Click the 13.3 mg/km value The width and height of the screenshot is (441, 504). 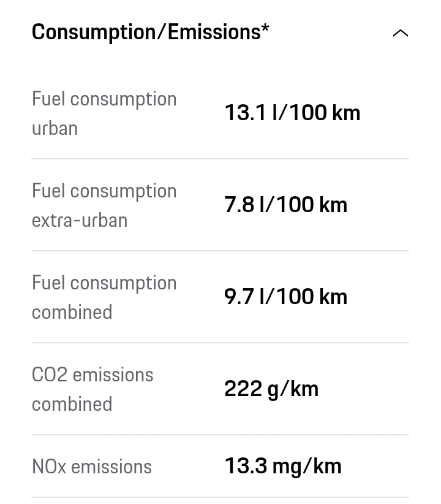[283, 466]
